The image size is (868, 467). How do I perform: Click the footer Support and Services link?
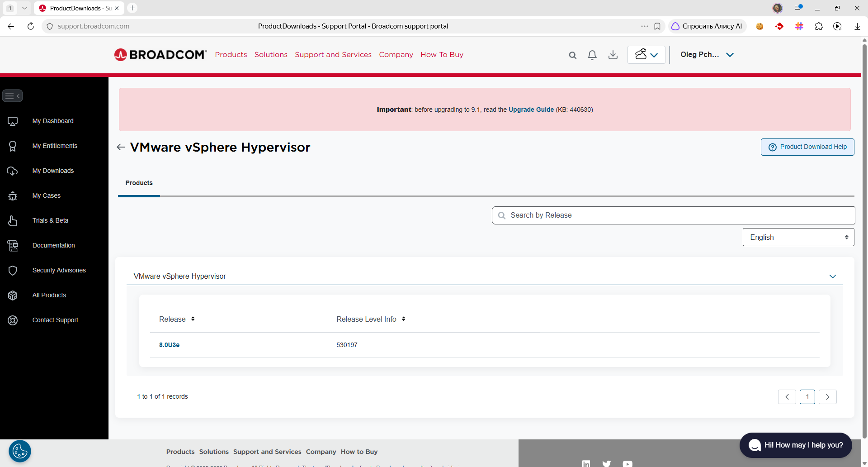pos(267,452)
